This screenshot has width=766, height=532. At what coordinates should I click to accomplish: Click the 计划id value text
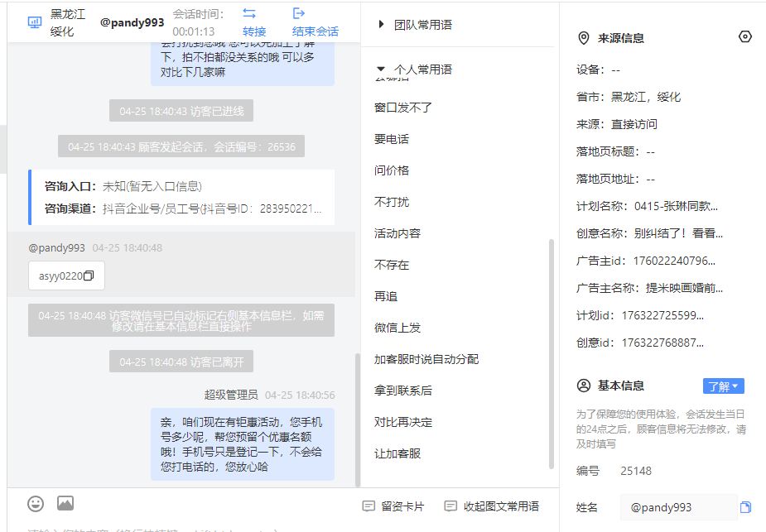pyautogui.click(x=662, y=315)
